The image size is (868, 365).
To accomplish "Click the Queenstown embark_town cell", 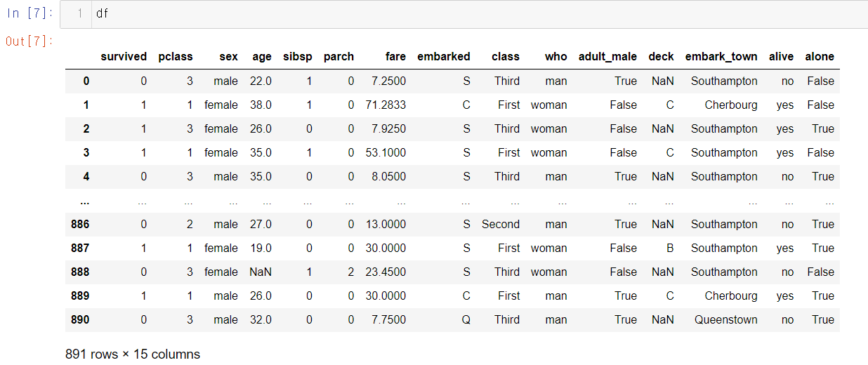I will tap(726, 319).
